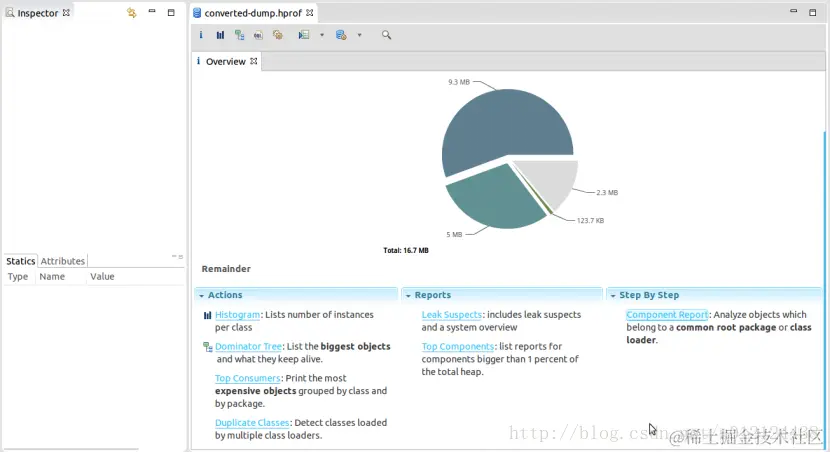Image resolution: width=830 pixels, height=453 pixels.
Task: Maximize the converted-dump.hprof editor area
Action: click(x=813, y=12)
